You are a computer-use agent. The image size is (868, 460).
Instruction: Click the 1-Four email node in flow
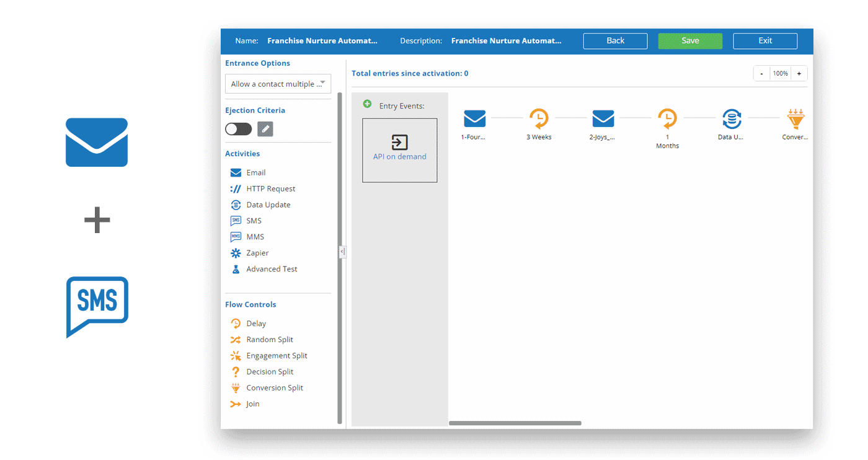coord(474,118)
